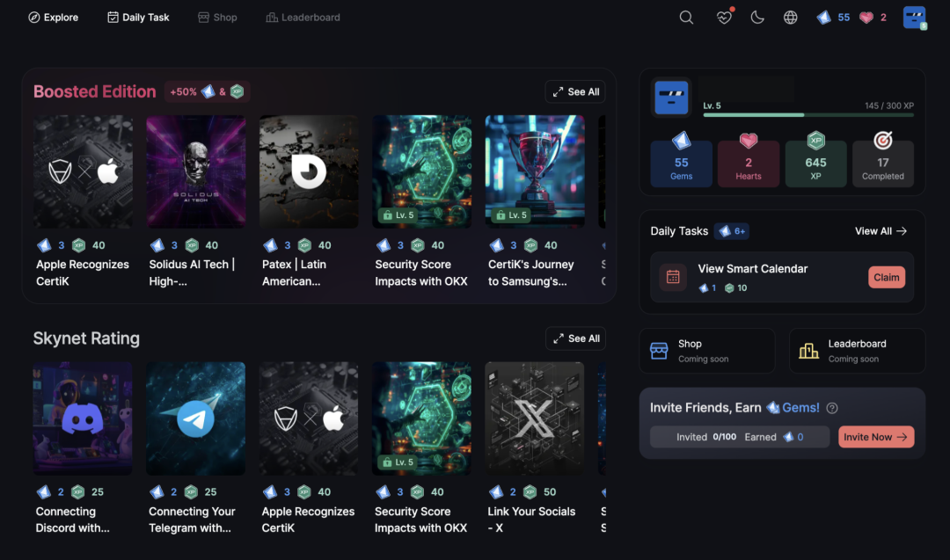Click the Solidus AI Tech | High-... title
This screenshot has width=950, height=560.
pos(192,273)
